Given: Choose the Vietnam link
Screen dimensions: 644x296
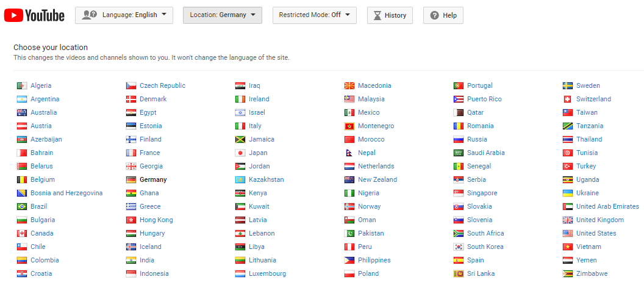Looking at the screenshot, I should tap(589, 247).
